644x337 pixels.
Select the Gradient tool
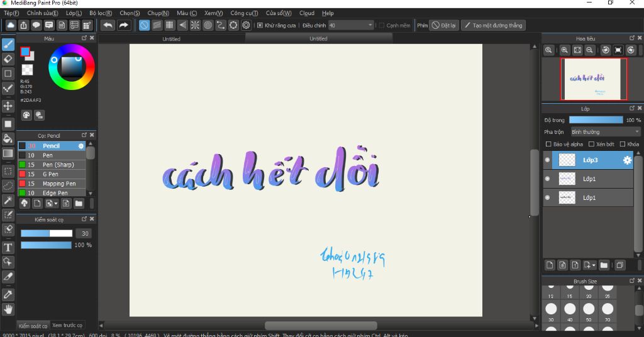pyautogui.click(x=8, y=153)
